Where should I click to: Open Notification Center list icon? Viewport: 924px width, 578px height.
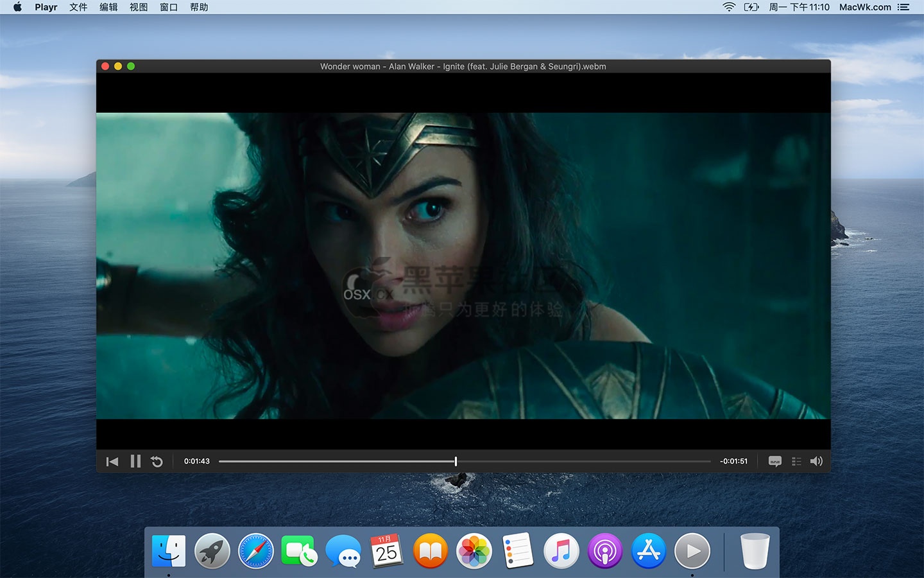(x=903, y=7)
